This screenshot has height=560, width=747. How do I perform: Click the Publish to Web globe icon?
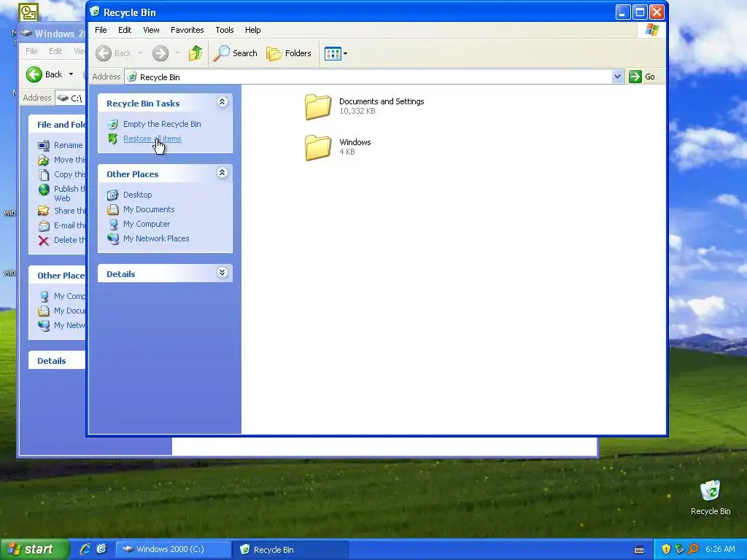click(44, 190)
